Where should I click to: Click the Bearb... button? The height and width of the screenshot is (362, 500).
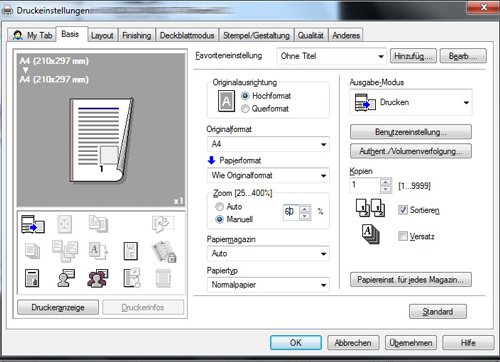tap(463, 56)
